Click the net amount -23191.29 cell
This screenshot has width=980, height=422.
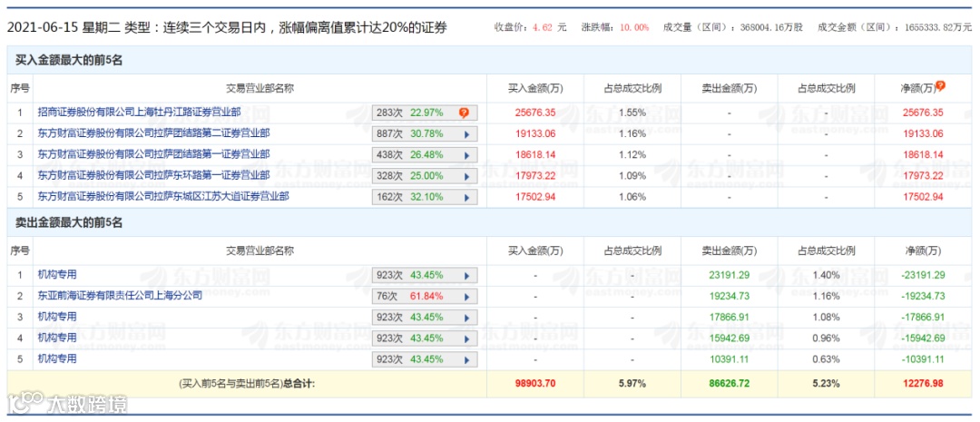click(x=923, y=275)
